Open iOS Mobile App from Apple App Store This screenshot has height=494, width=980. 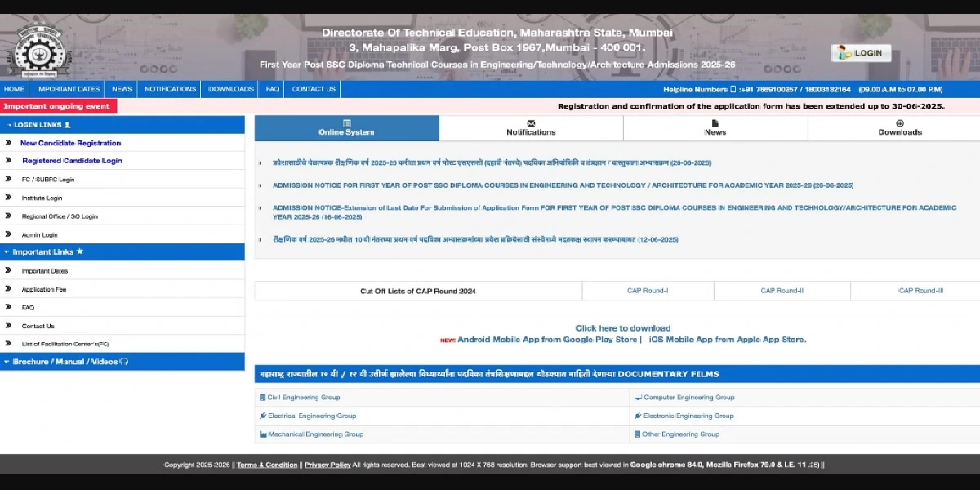pyautogui.click(x=728, y=340)
